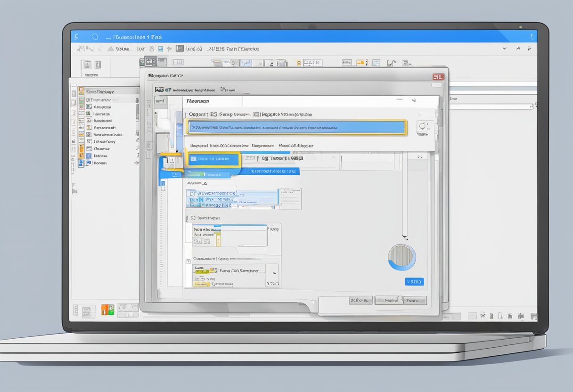
Task: Click the leftmost button in the dialog's bottom row
Action: tap(360, 300)
